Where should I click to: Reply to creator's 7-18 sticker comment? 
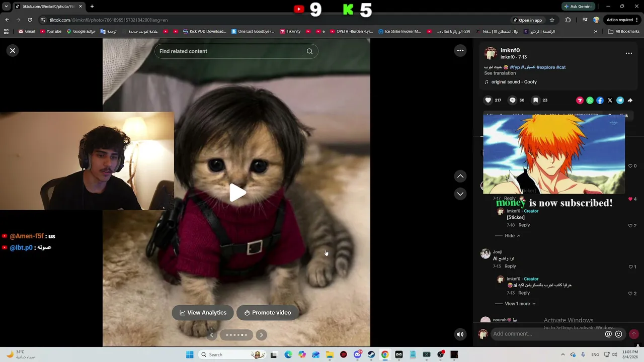click(524, 225)
